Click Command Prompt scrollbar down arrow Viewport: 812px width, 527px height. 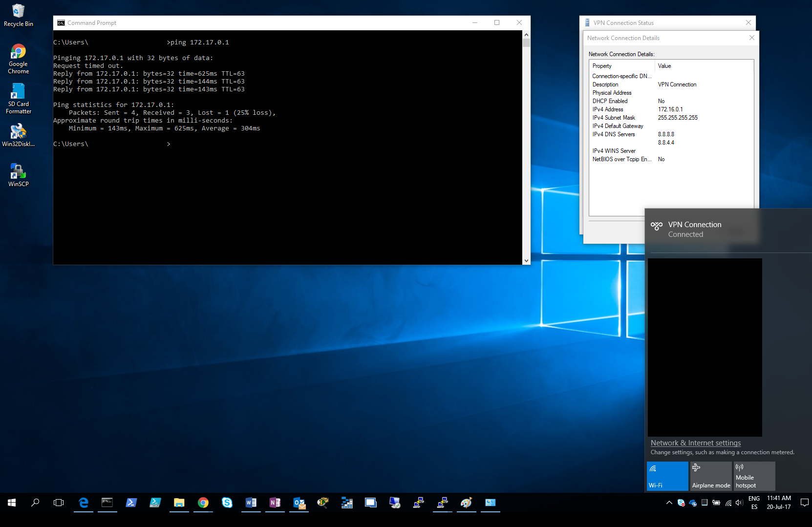pyautogui.click(x=526, y=261)
